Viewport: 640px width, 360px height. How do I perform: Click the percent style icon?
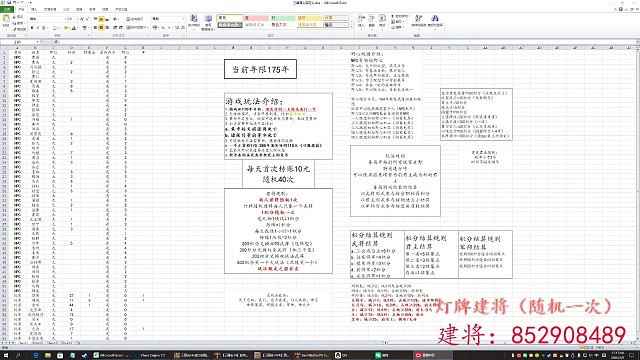tap(162, 27)
